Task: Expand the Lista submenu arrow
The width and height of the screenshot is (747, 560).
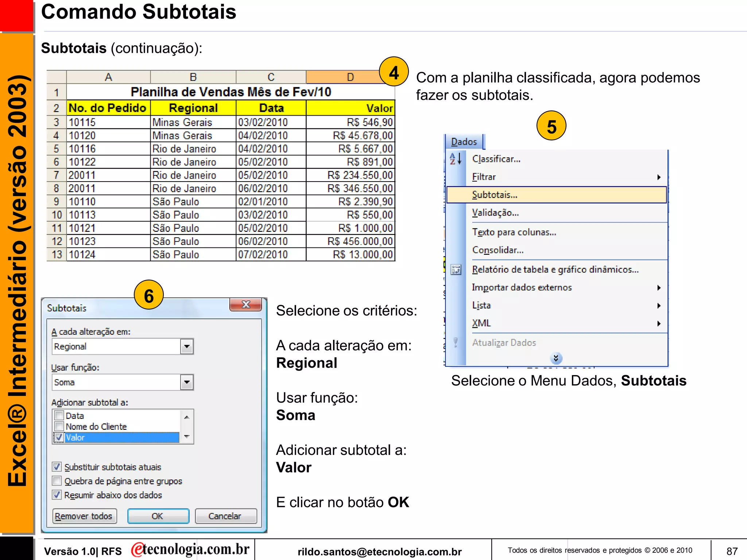Action: click(x=659, y=306)
